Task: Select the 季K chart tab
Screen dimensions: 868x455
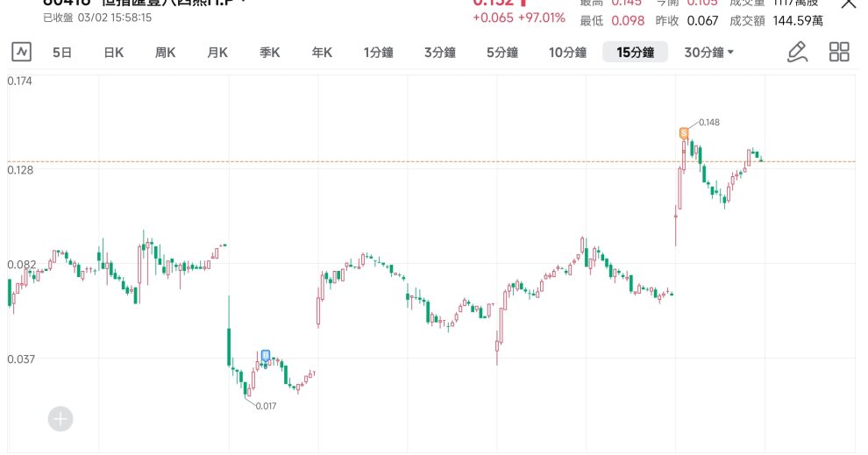Action: point(269,53)
